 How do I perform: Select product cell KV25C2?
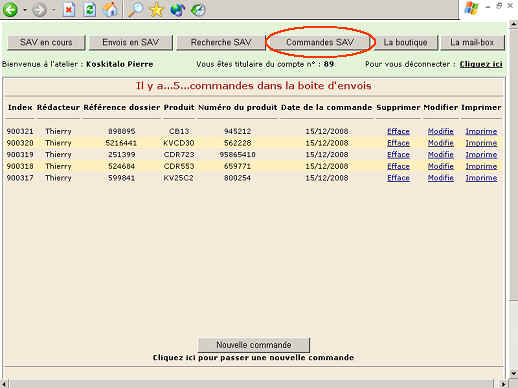point(178,178)
